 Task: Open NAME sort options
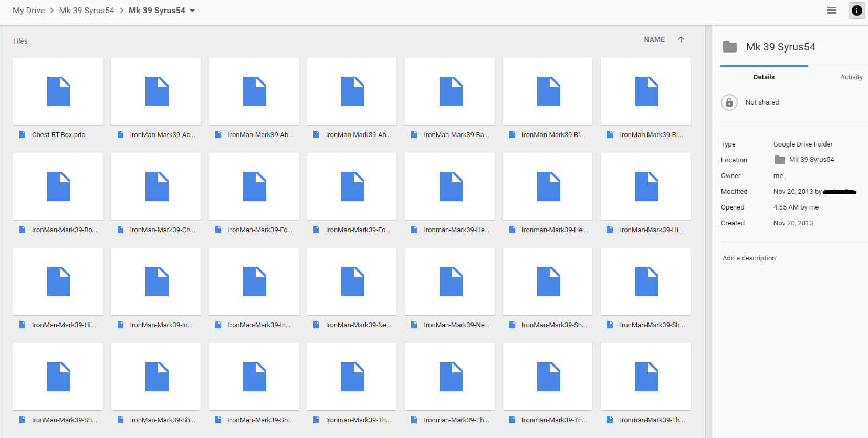654,39
